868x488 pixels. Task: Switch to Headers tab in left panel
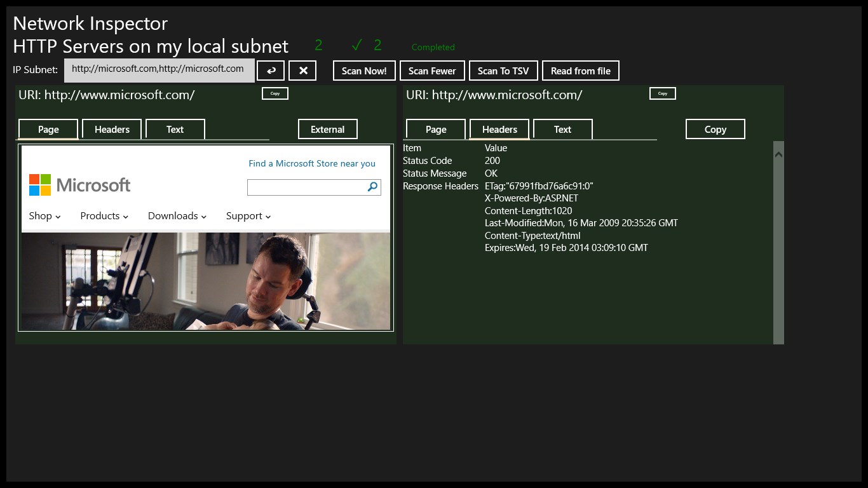click(x=112, y=129)
